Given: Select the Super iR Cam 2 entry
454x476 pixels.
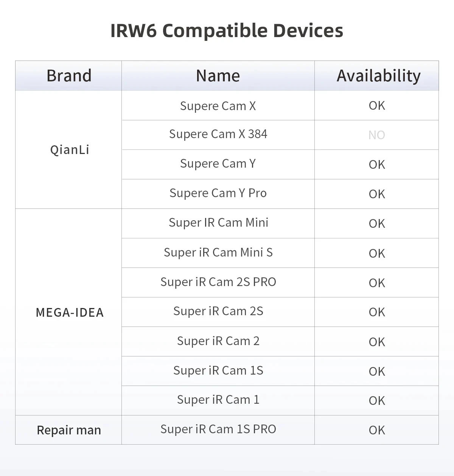Looking at the screenshot, I should click(218, 341).
